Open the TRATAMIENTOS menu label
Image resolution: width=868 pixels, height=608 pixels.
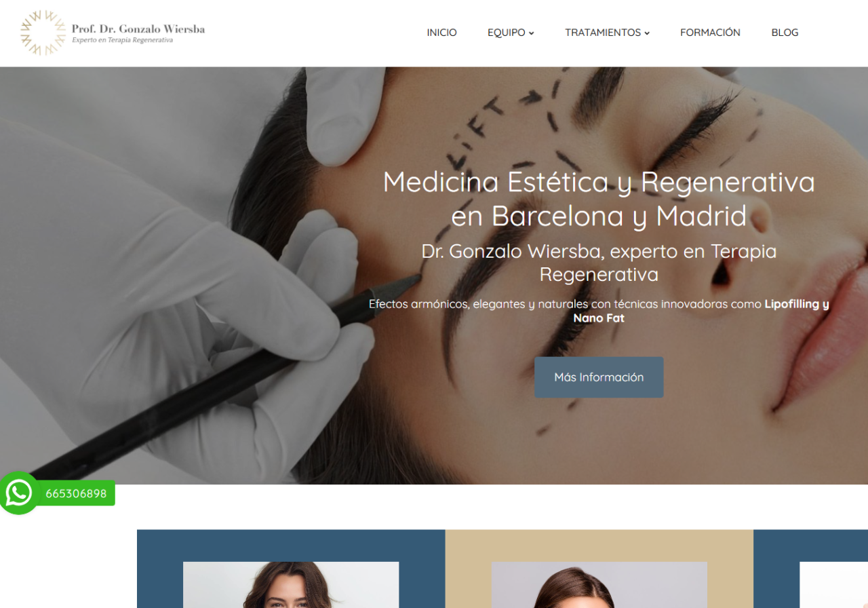click(603, 33)
